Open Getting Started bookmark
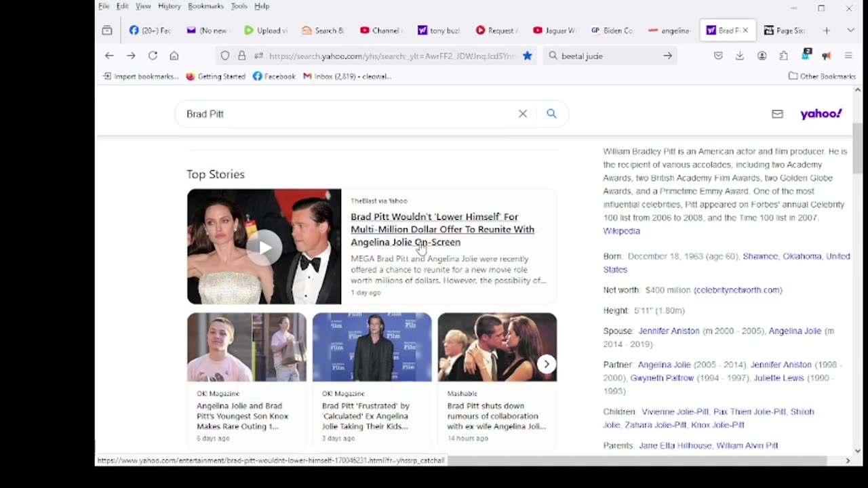The image size is (868, 488). 216,77
